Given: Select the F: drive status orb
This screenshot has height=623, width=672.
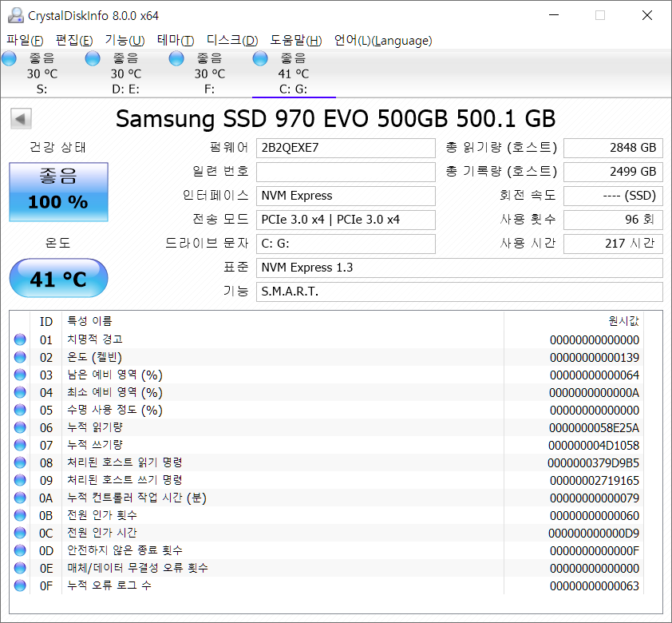Looking at the screenshot, I should [176, 58].
